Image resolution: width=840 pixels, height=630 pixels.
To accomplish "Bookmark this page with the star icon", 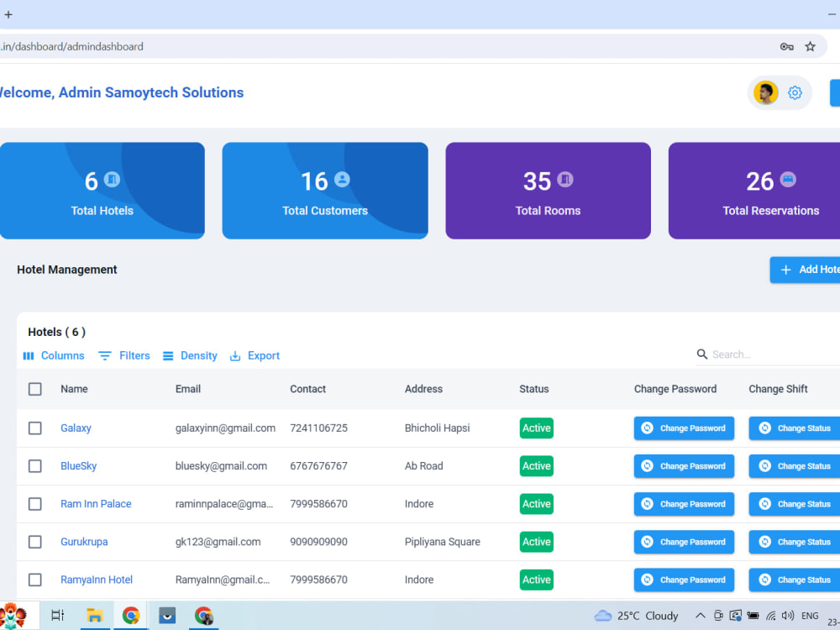I will 810,46.
